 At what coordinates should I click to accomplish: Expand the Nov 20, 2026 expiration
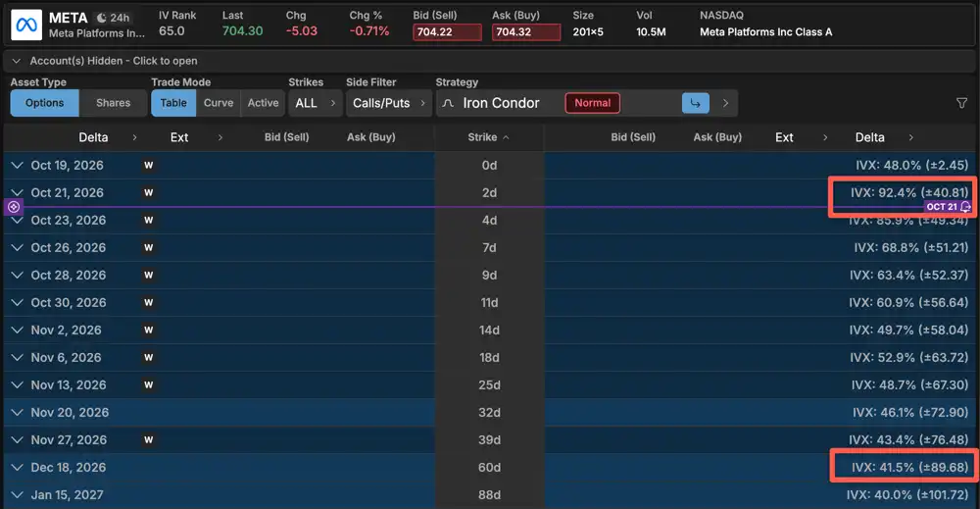18,413
